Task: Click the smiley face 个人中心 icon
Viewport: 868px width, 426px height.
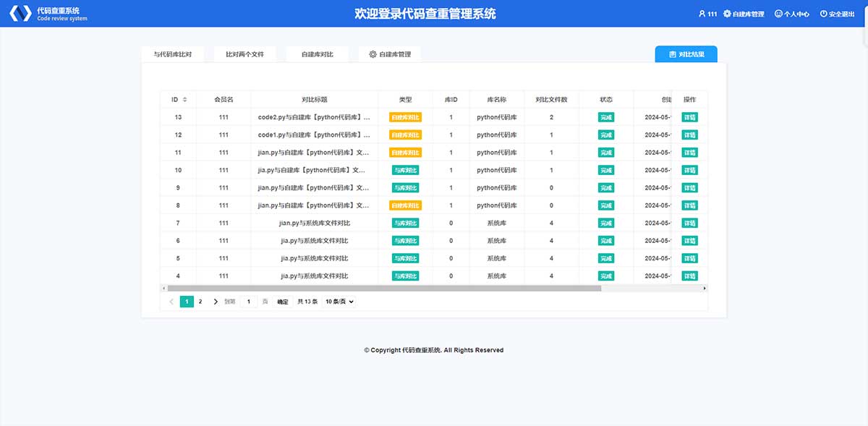Action: [778, 14]
